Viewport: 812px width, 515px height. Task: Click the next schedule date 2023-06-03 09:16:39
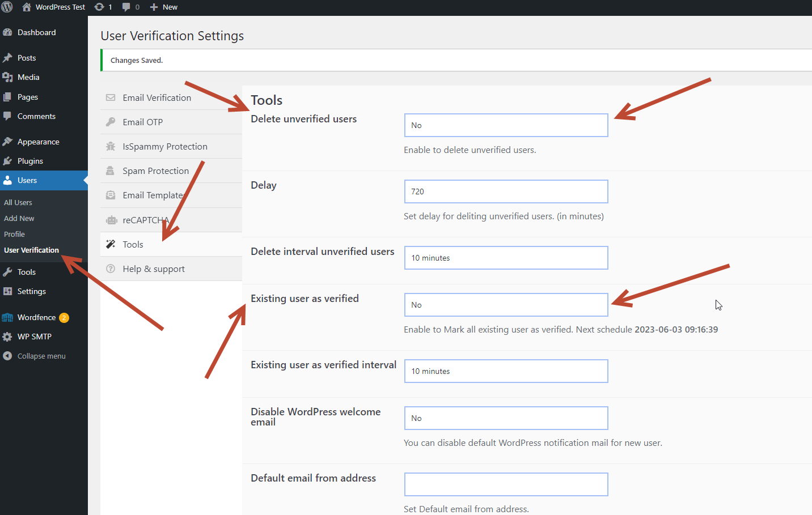point(676,329)
